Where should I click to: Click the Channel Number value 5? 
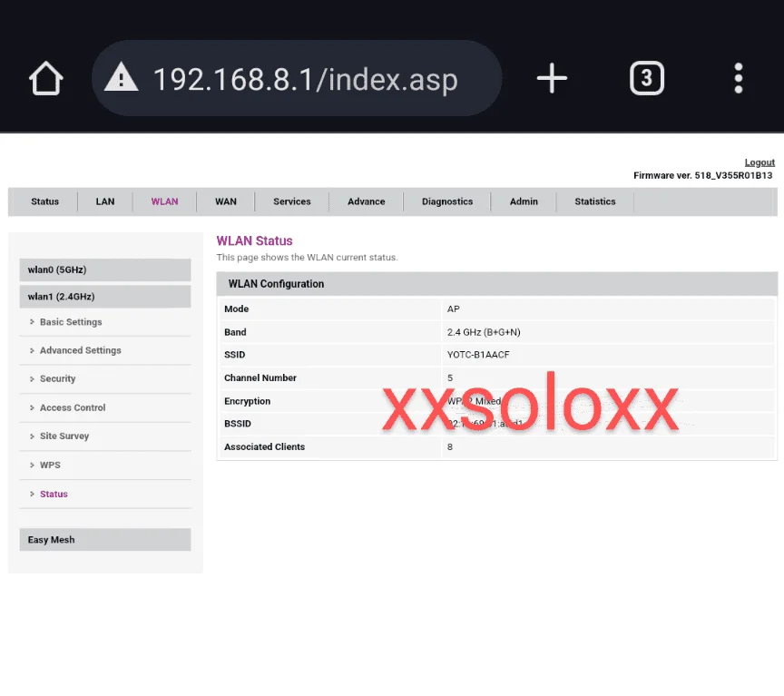pyautogui.click(x=450, y=378)
